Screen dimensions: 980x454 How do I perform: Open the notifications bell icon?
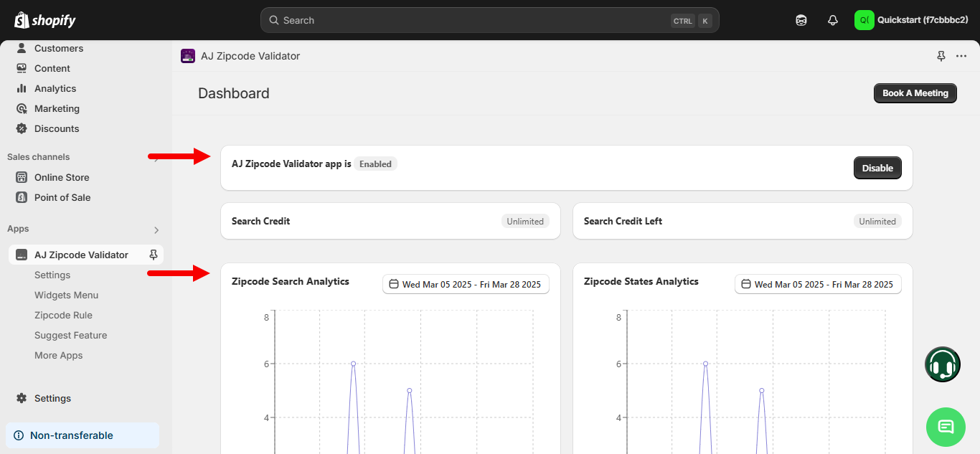click(833, 20)
